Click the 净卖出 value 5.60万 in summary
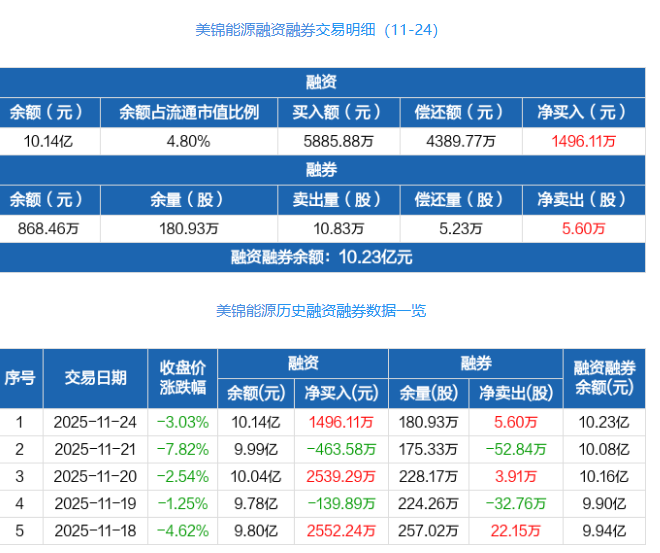The height and width of the screenshot is (553, 660). (583, 229)
